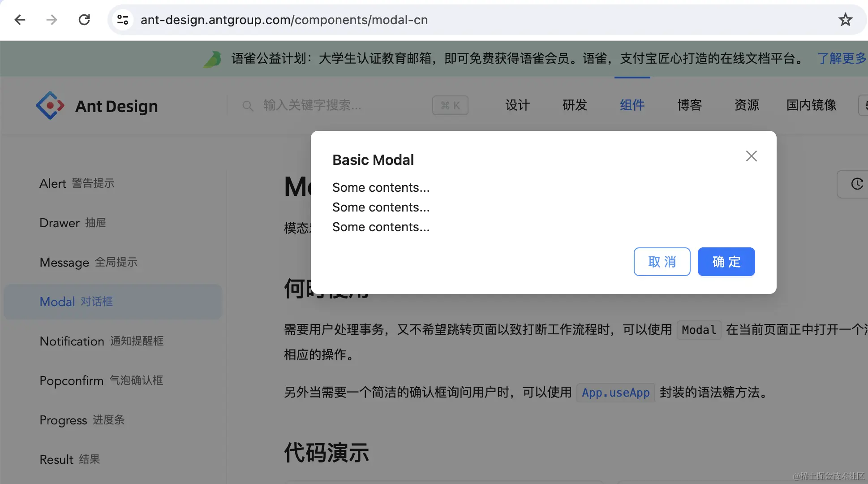The image size is (868, 484).
Task: Click the search magnifier icon
Action: point(248,106)
